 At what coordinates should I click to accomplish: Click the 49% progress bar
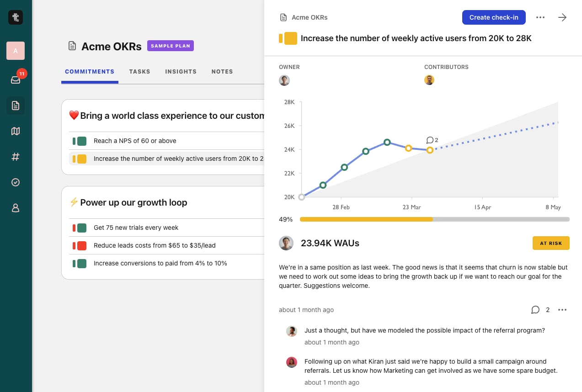[x=434, y=219]
